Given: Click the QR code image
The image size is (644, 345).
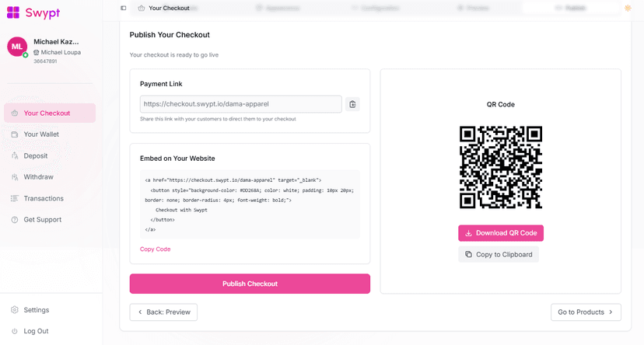Looking at the screenshot, I should (501, 167).
